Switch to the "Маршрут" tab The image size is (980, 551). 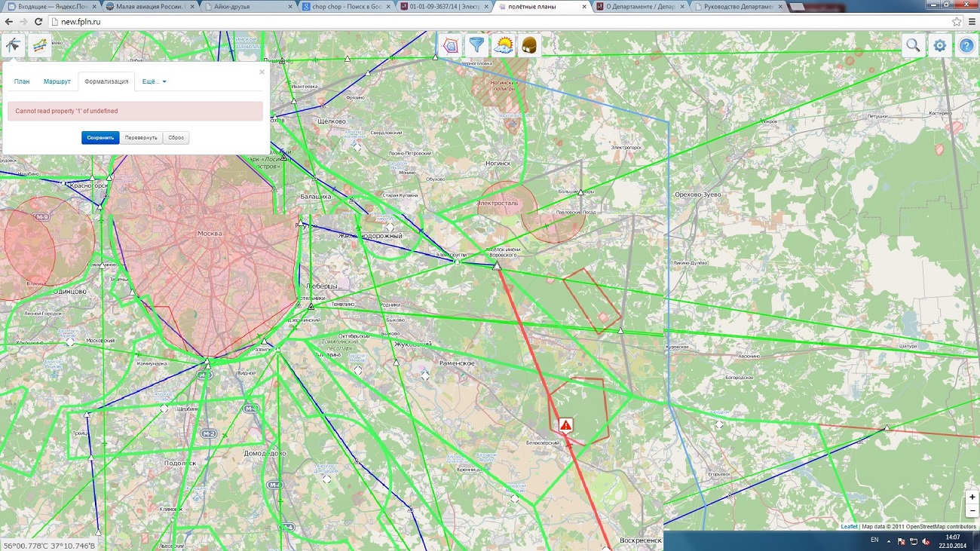tap(57, 81)
